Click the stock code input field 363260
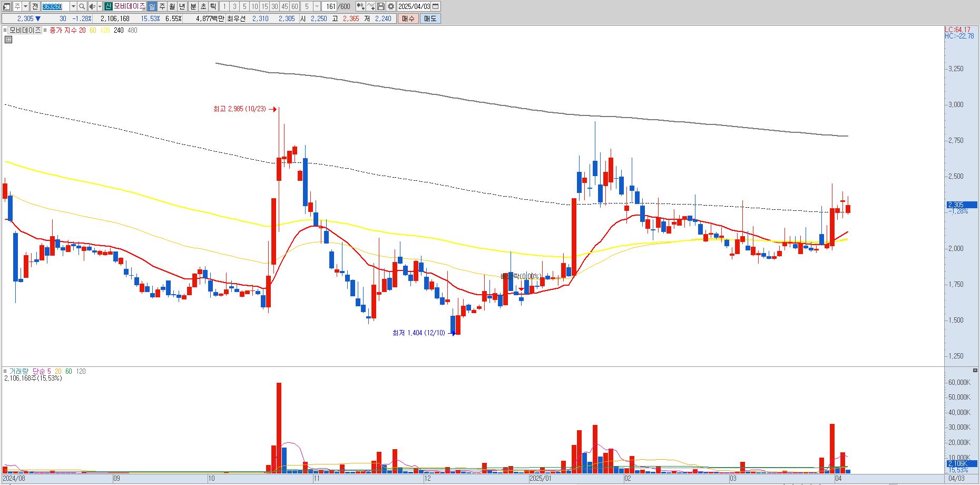Image resolution: width=980 pixels, height=485 pixels. tap(55, 6)
